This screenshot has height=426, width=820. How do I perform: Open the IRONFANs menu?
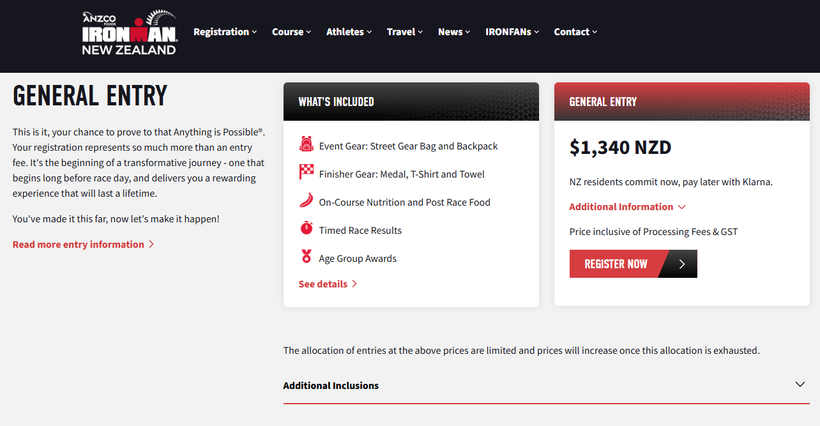click(512, 32)
